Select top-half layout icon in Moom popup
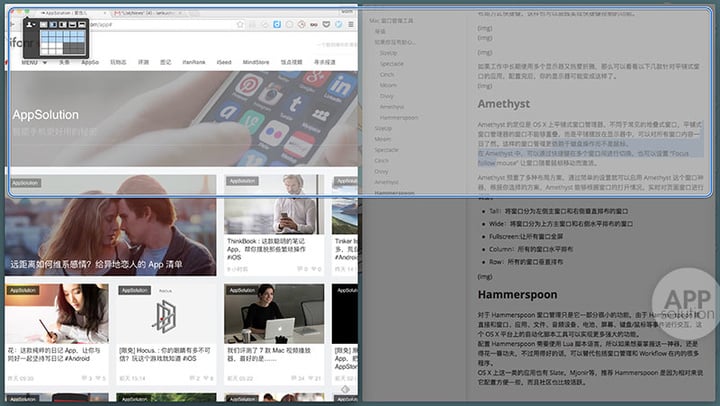 [x=73, y=24]
